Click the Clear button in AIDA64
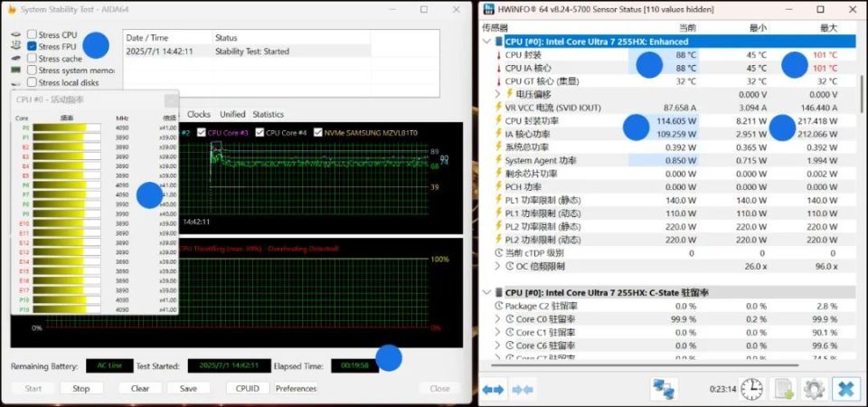The height and width of the screenshot is (407, 868). [x=140, y=388]
